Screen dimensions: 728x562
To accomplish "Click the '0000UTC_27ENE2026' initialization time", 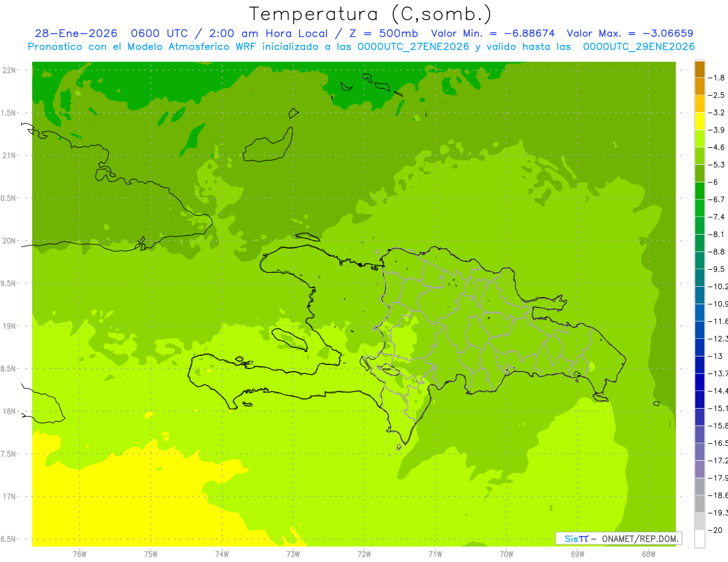I will (x=413, y=47).
